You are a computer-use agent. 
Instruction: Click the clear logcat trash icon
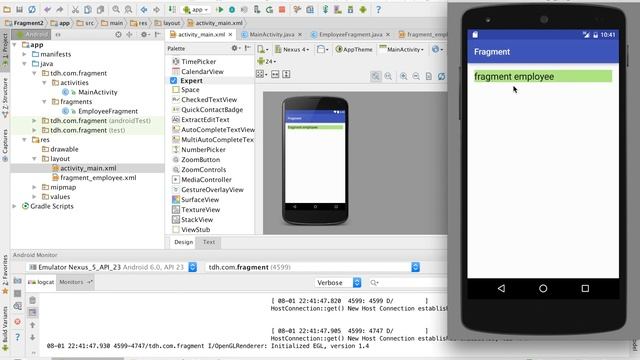[33, 300]
